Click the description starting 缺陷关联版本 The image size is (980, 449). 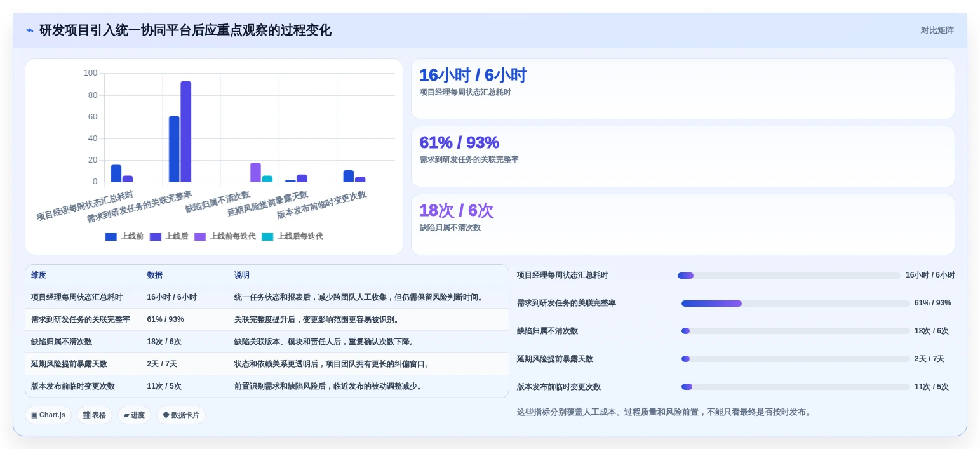coord(326,342)
